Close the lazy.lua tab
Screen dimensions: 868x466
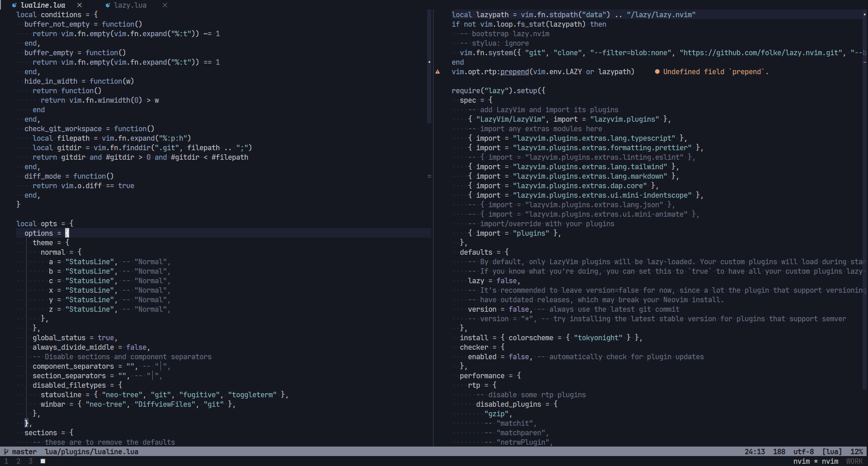(165, 5)
